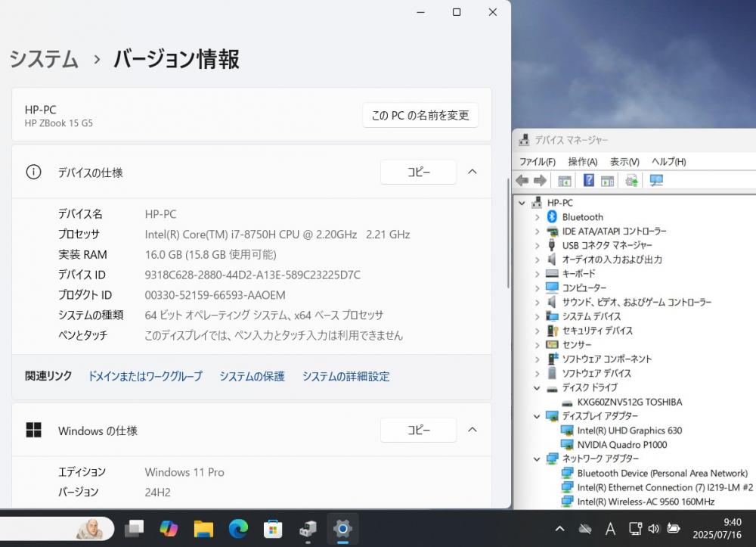Open the ファイル(F) menu in Device Manager

tap(537, 162)
